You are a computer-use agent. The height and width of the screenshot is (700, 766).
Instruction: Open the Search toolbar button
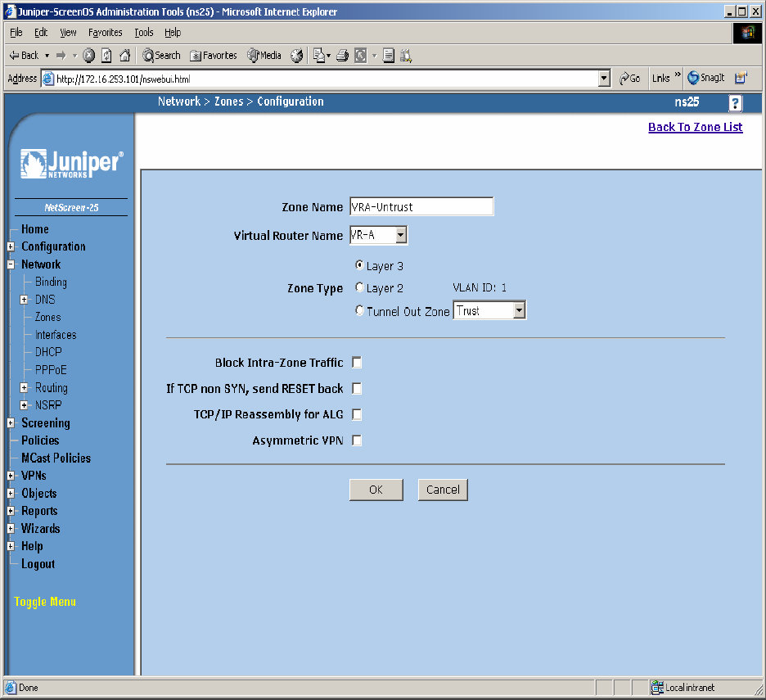click(161, 55)
